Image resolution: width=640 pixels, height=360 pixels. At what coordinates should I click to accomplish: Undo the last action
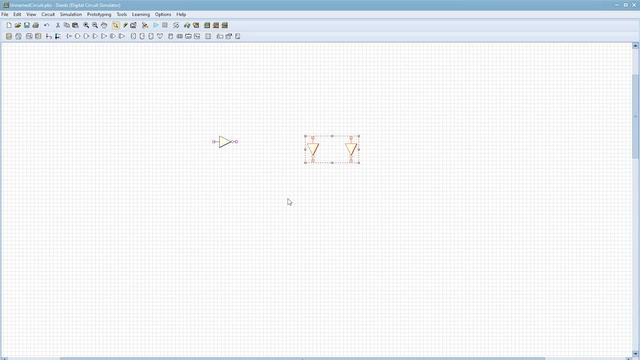[47, 25]
